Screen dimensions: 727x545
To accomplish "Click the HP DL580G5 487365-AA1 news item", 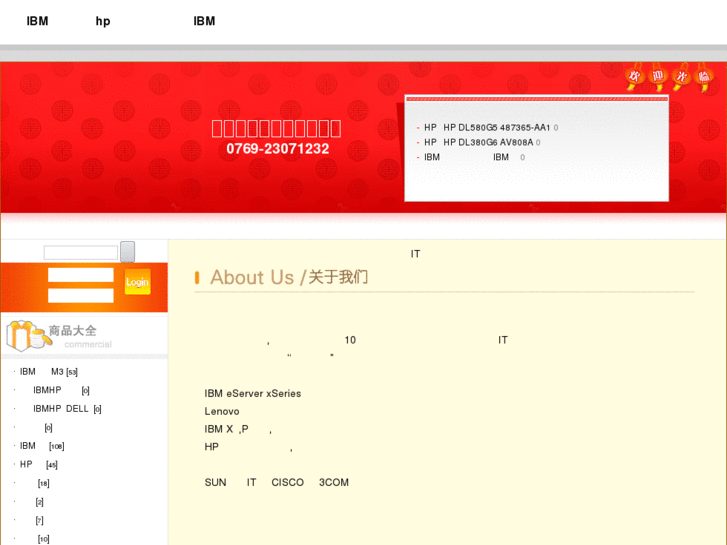I will tap(487, 128).
